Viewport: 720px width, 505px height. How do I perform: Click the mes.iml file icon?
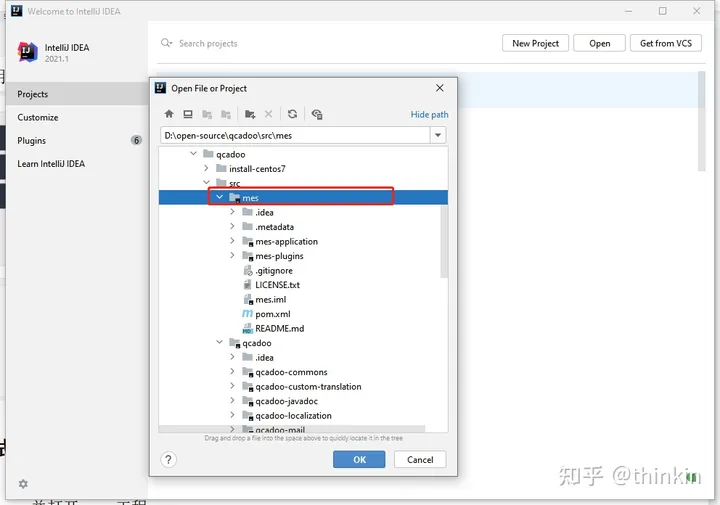click(x=248, y=299)
